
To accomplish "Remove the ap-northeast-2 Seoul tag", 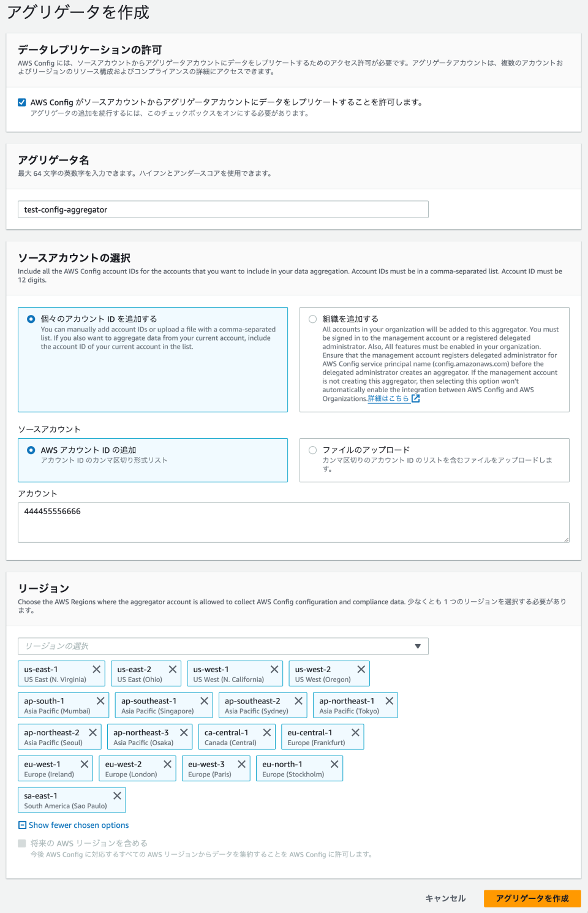I will [x=92, y=732].
